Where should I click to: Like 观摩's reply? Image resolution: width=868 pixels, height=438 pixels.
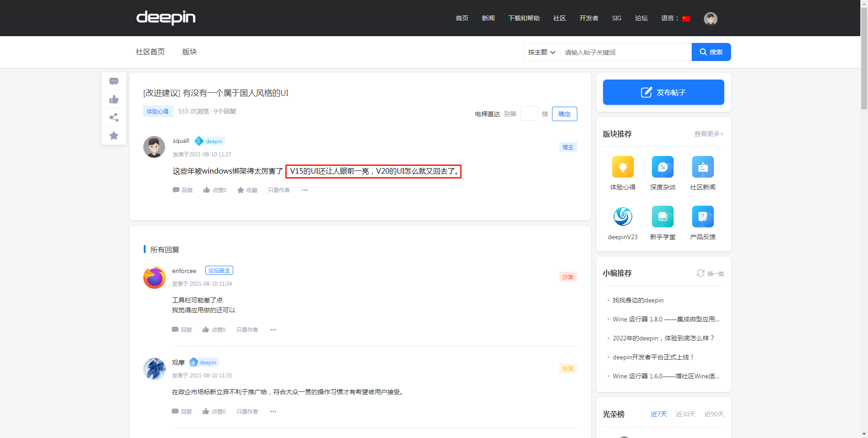(x=214, y=412)
